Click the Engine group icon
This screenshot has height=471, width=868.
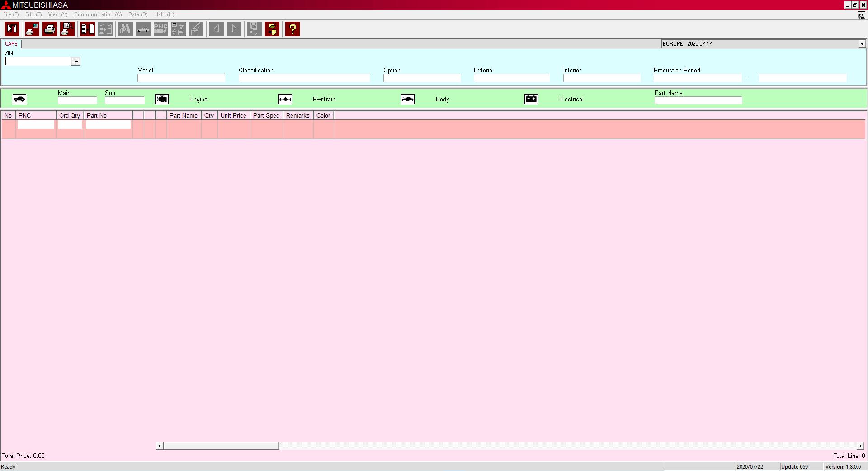pos(162,99)
